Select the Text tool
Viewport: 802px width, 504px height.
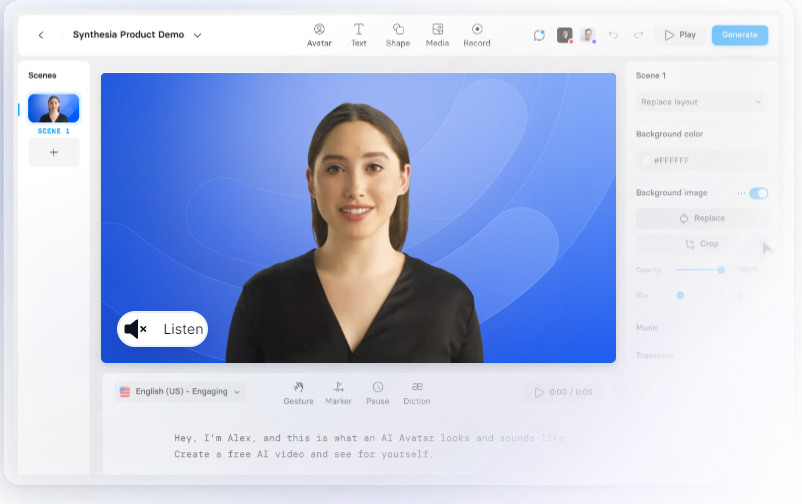(358, 35)
